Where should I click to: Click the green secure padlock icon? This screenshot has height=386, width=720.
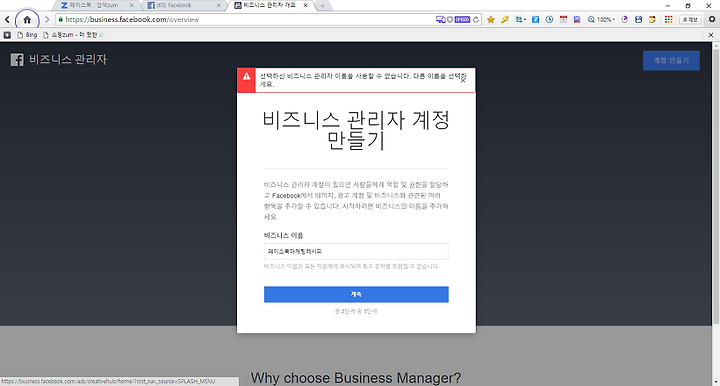(x=60, y=19)
